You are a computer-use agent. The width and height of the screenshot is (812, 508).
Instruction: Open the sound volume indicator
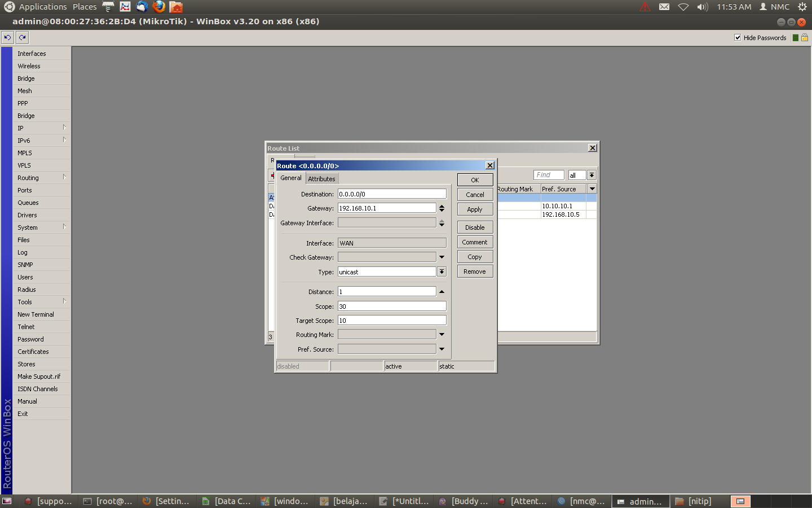(x=702, y=7)
